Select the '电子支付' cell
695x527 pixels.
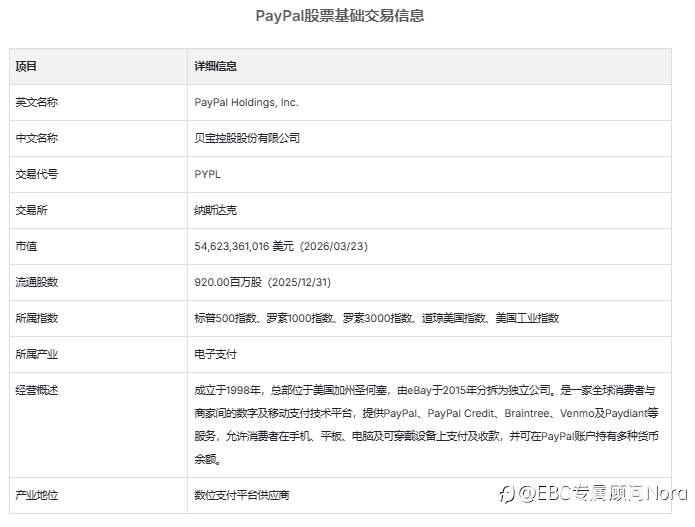215,354
